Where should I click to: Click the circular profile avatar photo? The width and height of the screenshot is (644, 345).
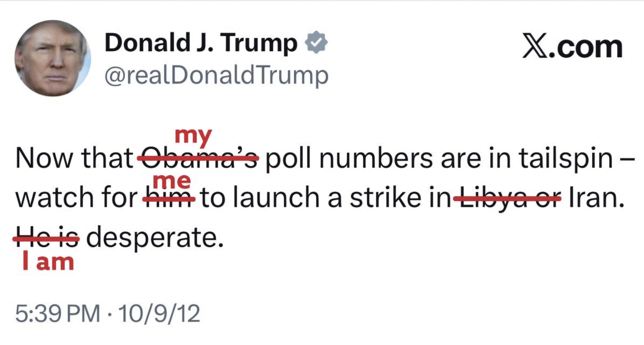(x=52, y=58)
